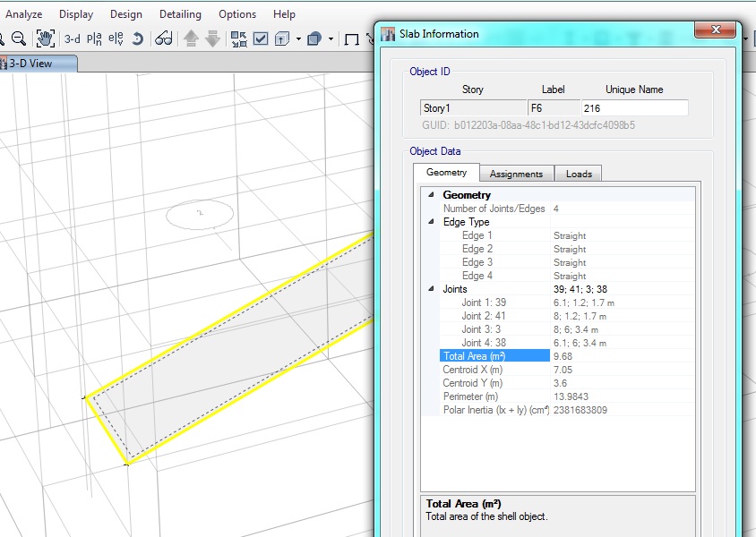Screen dimensions: 756x537
Task: Open the Detailing menu
Action: click(180, 14)
